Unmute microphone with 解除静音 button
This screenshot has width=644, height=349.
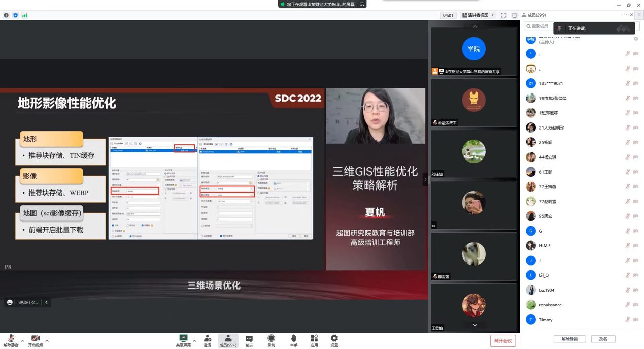click(x=11, y=340)
